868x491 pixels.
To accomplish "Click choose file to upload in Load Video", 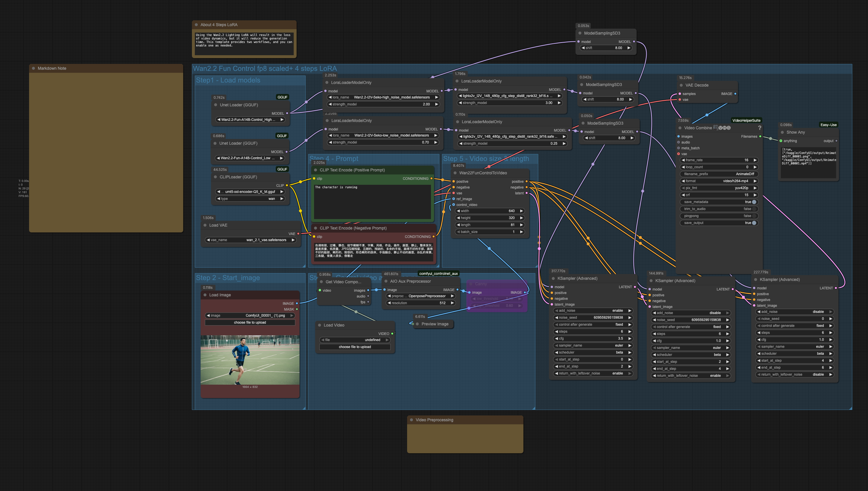I will point(355,347).
